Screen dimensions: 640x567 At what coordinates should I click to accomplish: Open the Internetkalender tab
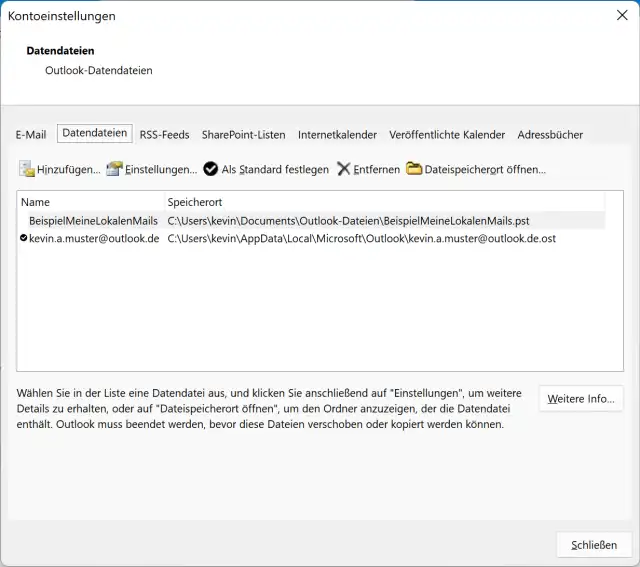[337, 135]
